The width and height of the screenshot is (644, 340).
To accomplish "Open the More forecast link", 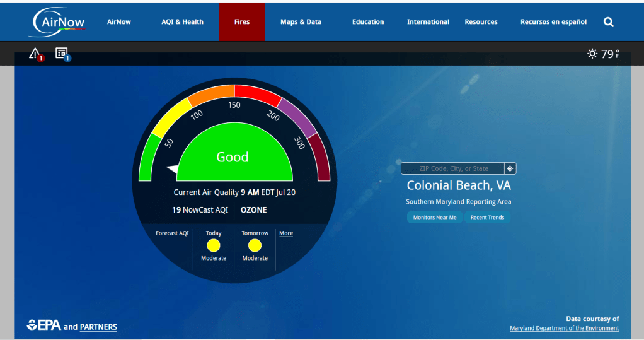I will coord(286,233).
